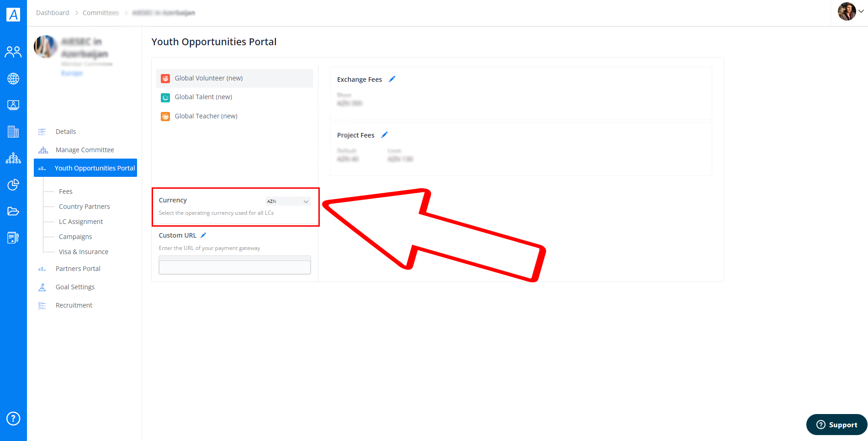Go to Committees breadcrumb
Screen dimensions: 868x441
101,13
